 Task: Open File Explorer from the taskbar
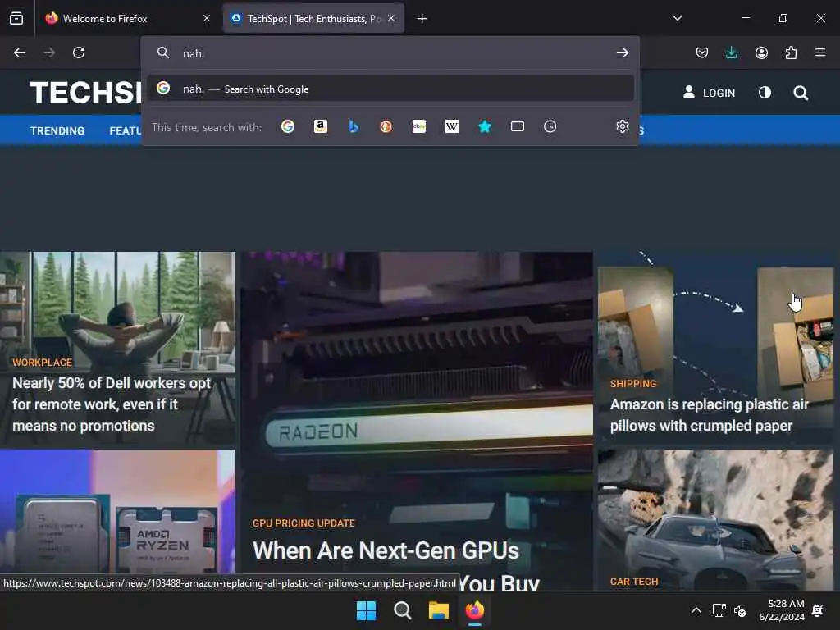[438, 610]
